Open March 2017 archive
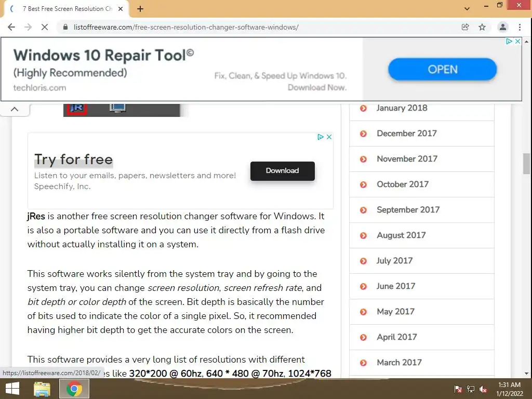 (x=399, y=362)
